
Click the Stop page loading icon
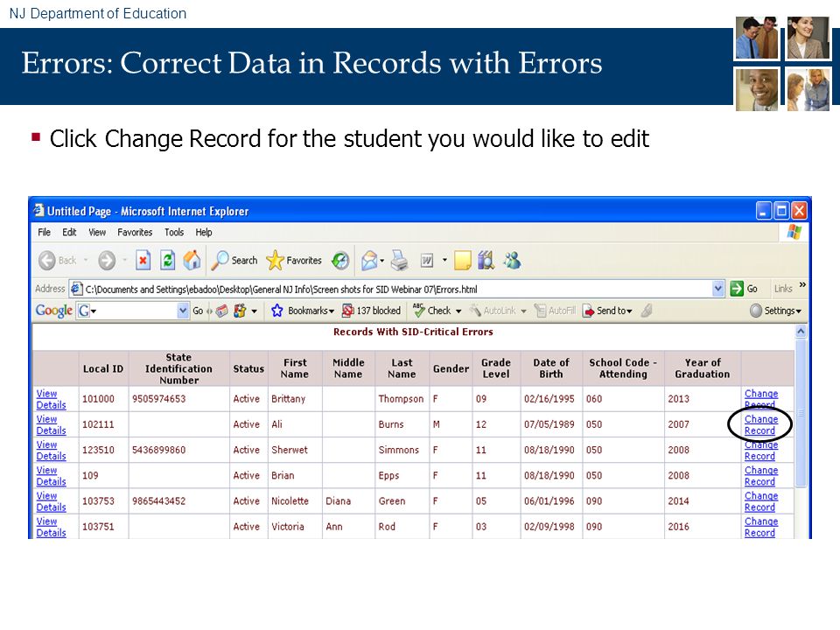[x=143, y=261]
